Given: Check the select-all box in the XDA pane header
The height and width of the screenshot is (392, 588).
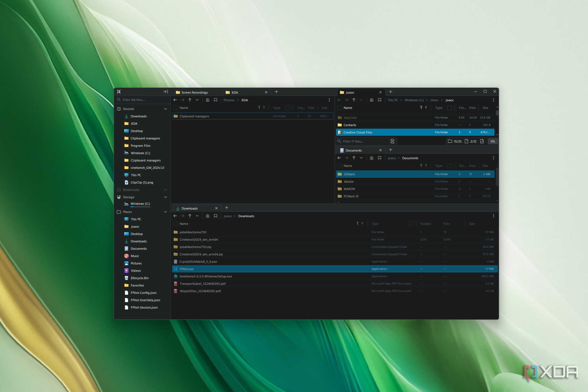Looking at the screenshot, I should [176, 108].
